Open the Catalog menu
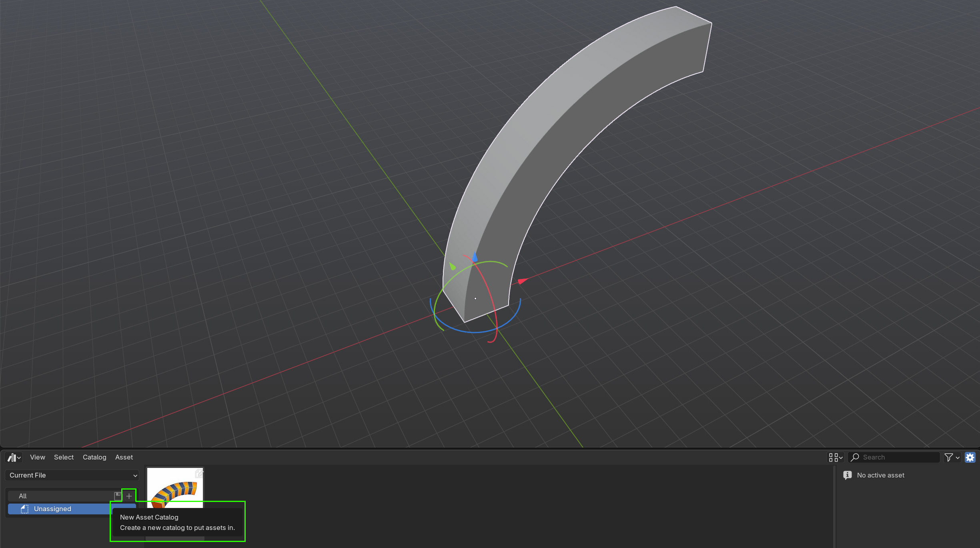 click(x=94, y=457)
